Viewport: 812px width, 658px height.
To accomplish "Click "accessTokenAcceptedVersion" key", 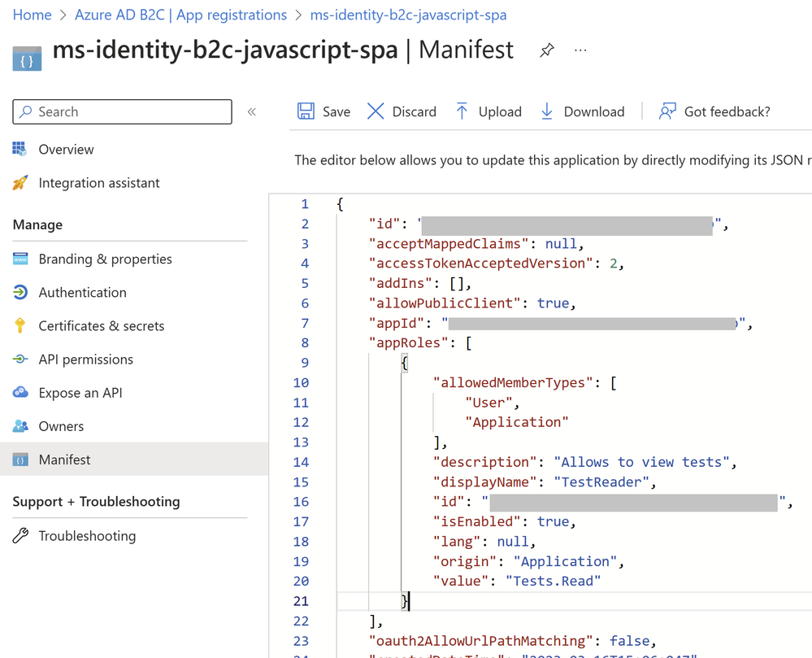I will [480, 264].
